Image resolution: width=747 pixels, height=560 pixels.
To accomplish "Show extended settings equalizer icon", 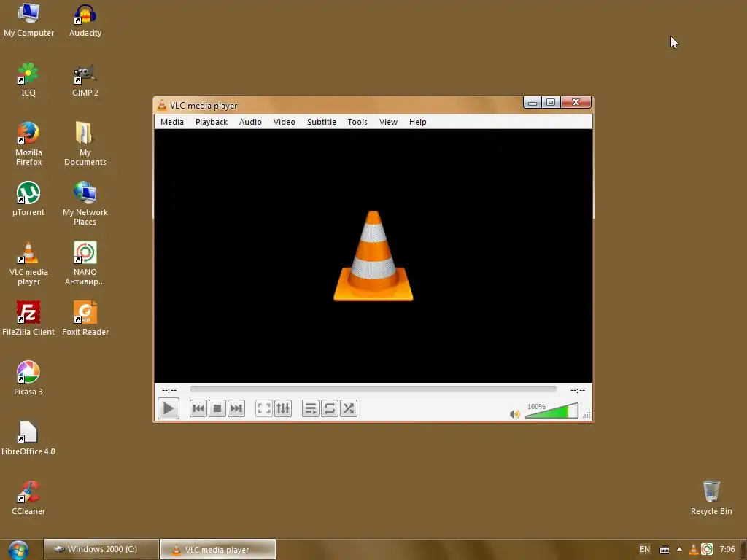I will pyautogui.click(x=283, y=408).
